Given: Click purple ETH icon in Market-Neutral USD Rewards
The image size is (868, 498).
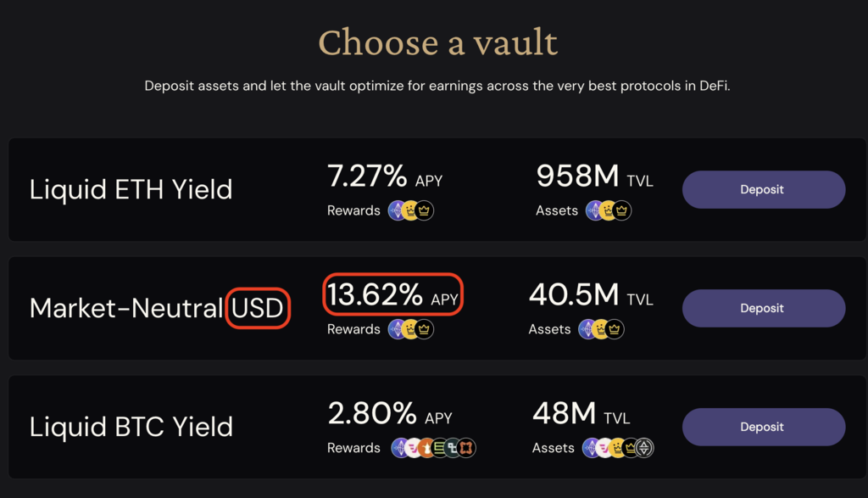Looking at the screenshot, I should (x=398, y=329).
